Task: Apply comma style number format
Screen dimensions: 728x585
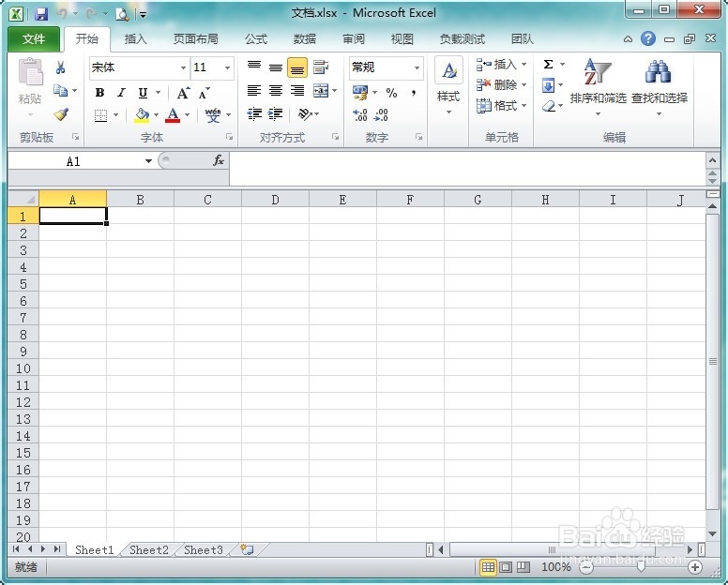Action: tap(413, 93)
